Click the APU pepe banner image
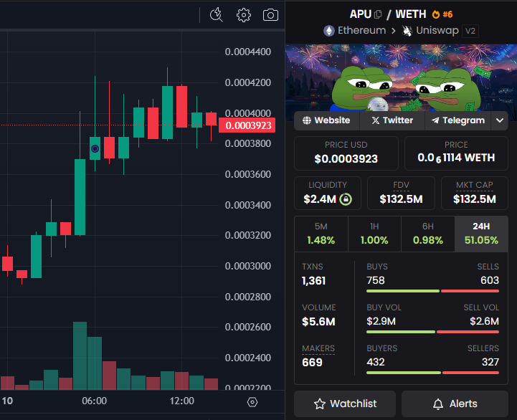The width and height of the screenshot is (517, 420). (401, 77)
